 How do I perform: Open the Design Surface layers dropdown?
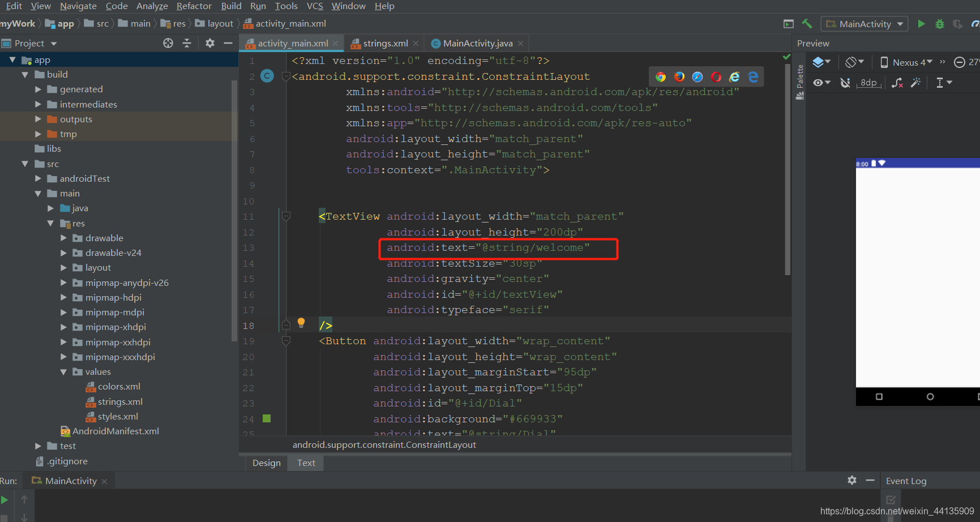pyautogui.click(x=821, y=62)
